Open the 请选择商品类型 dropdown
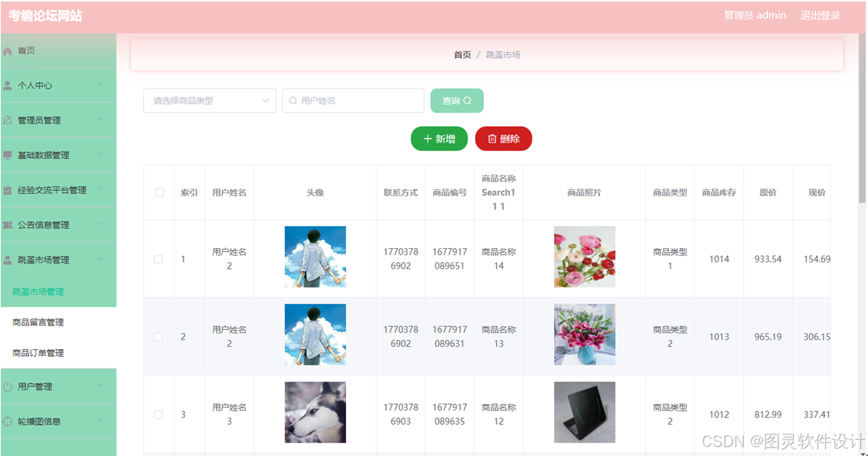 tap(209, 100)
